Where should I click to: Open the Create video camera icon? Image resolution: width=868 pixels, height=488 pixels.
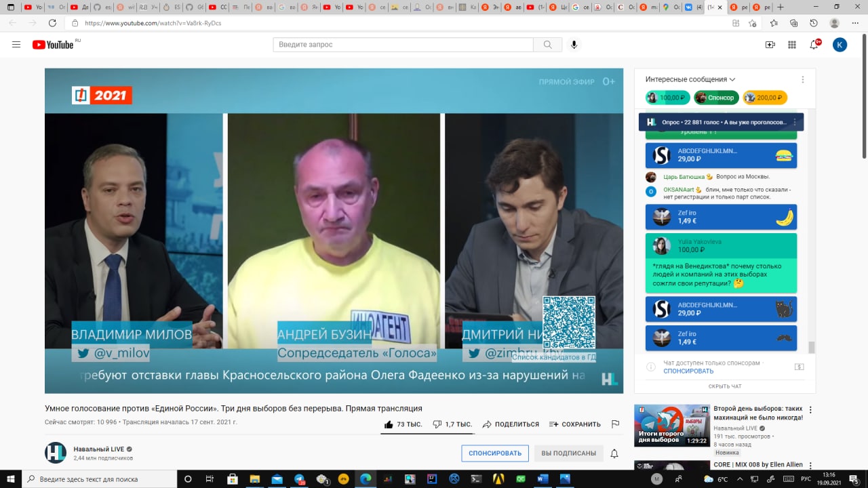pos(770,45)
